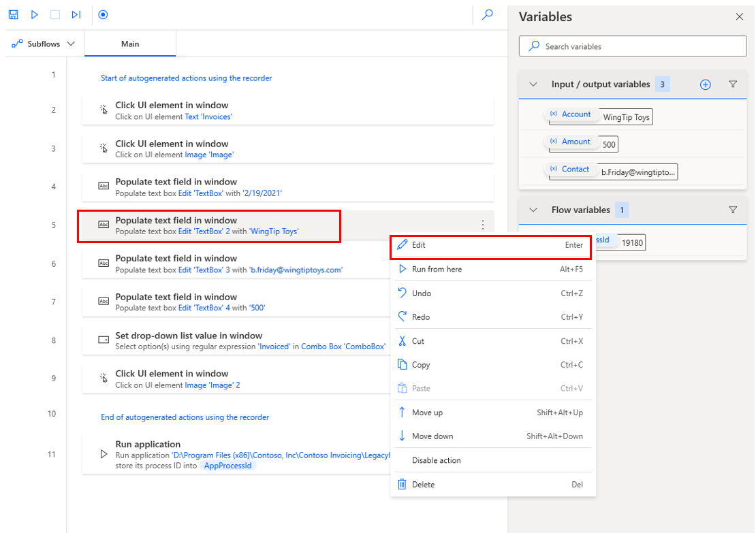Run the flow with the play icon
This screenshot has height=533, width=756.
pyautogui.click(x=34, y=14)
